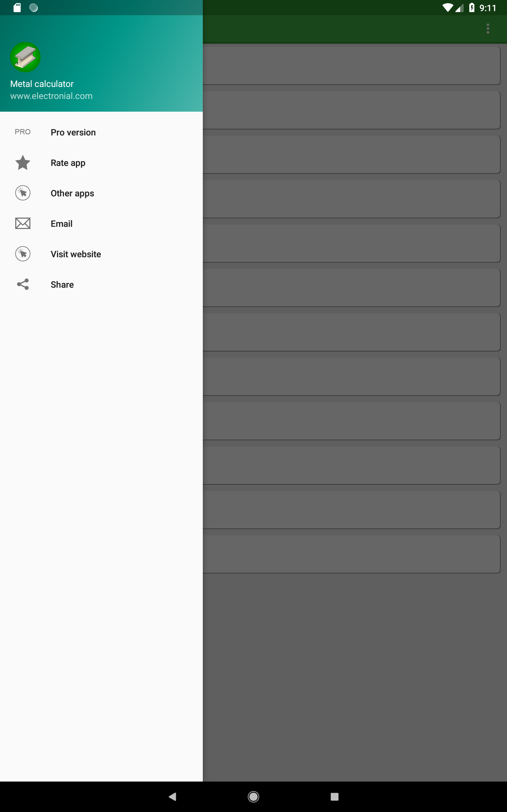Click the cursor icon beside Other apps
Image resolution: width=507 pixels, height=812 pixels.
pyautogui.click(x=23, y=193)
